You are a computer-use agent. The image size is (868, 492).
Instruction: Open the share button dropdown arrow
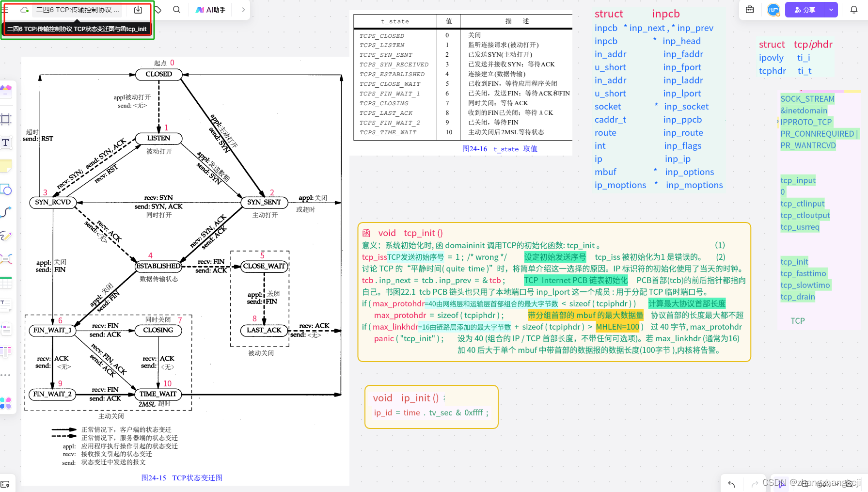831,10
